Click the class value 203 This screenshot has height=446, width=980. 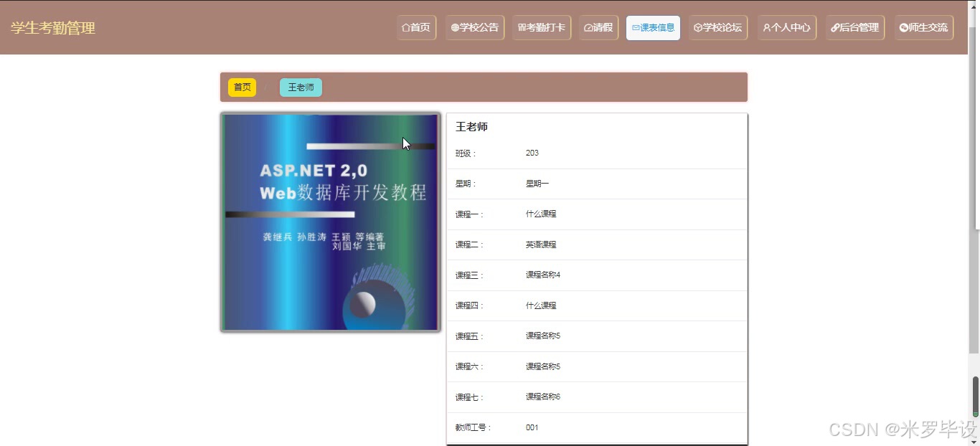coord(532,153)
